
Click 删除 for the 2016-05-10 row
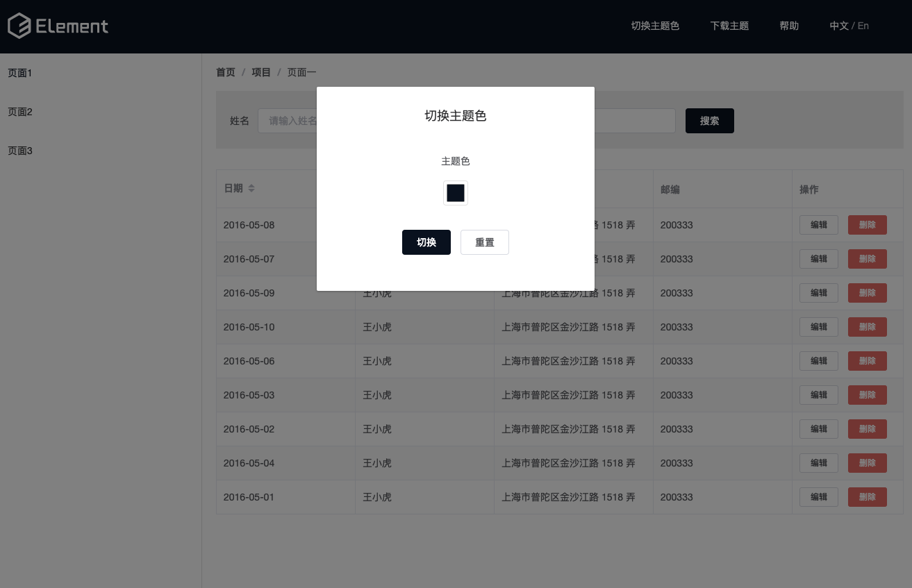(x=868, y=327)
